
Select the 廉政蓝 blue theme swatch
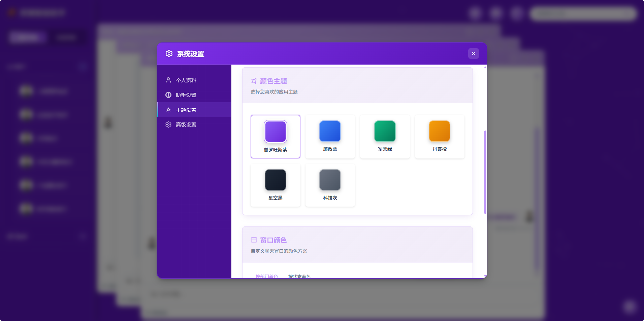coord(330,131)
